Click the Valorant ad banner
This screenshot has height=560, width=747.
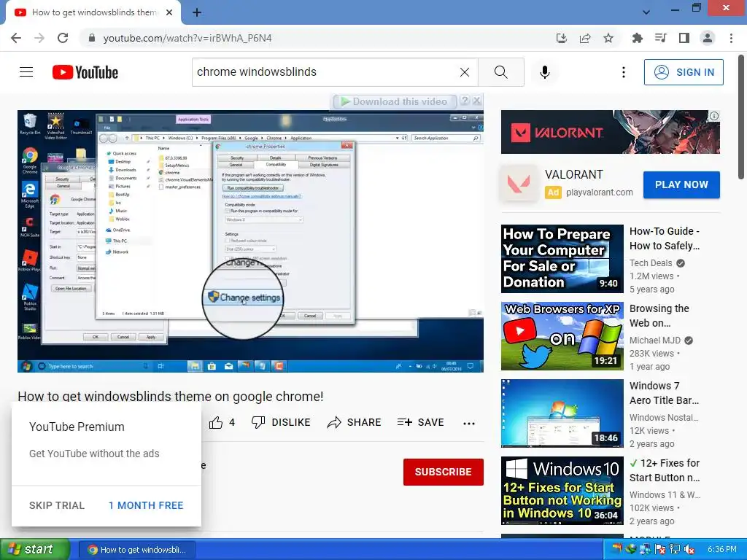click(611, 132)
